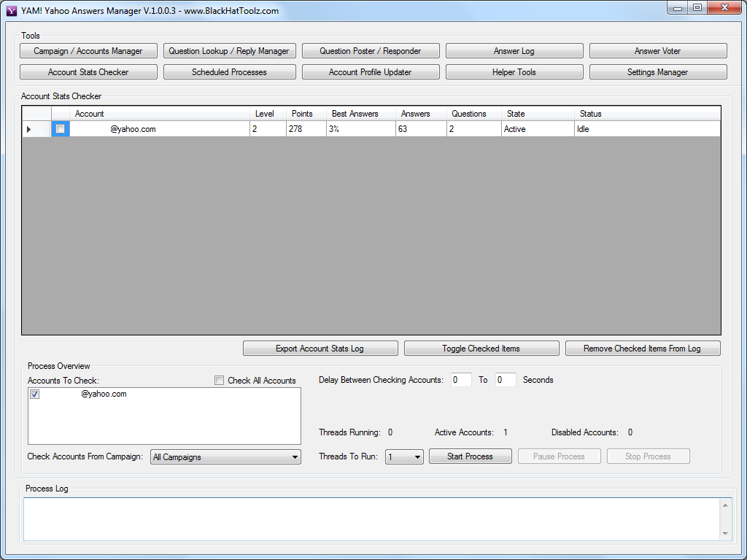747x560 pixels.
Task: Sort by the Status column header
Action: (x=648, y=113)
